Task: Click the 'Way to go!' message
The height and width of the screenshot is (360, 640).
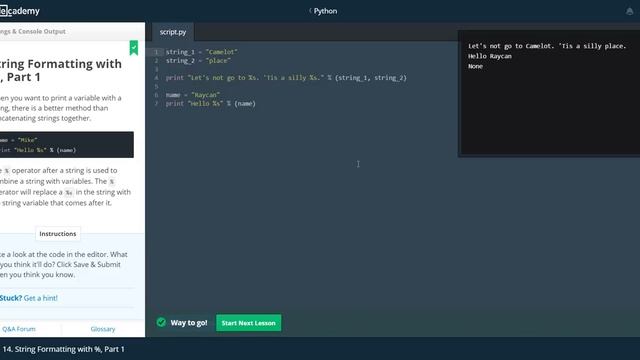Action: (189, 322)
